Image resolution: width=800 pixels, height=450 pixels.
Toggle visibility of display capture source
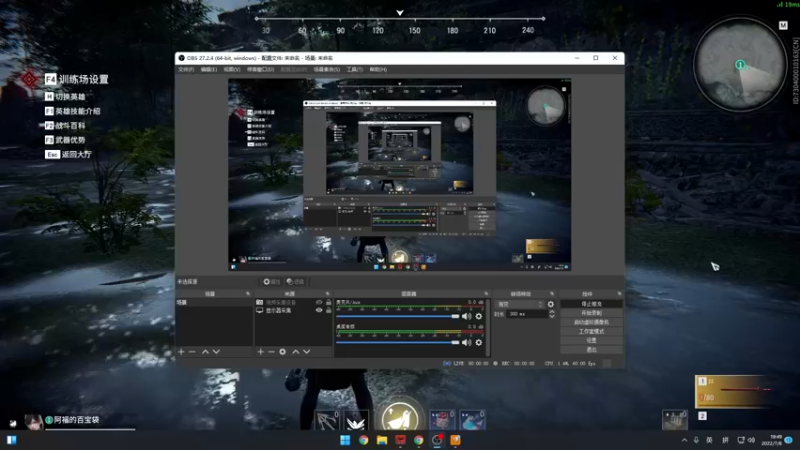[319, 310]
